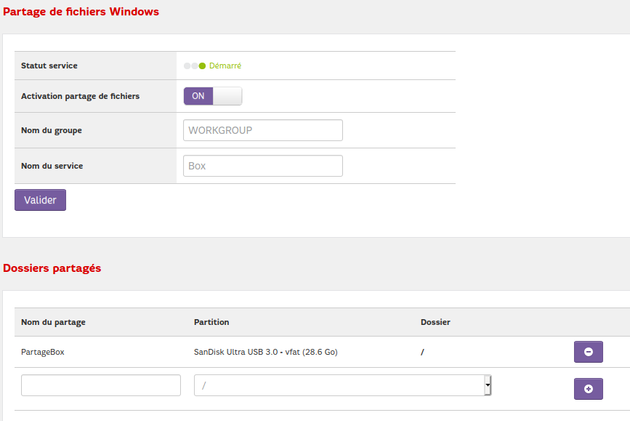This screenshot has width=630, height=421.
Task: Click the white off-side of the sharing switch
Action: point(228,96)
